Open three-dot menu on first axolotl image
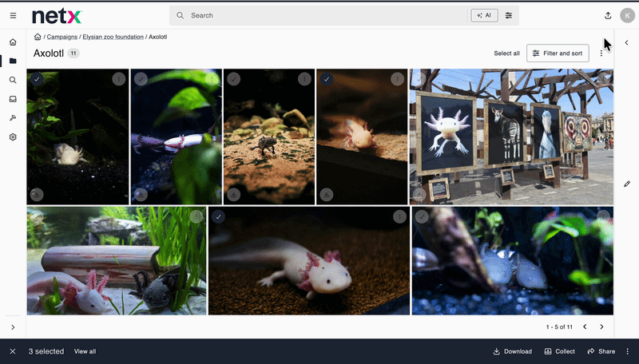Image resolution: width=639 pixels, height=364 pixels. click(118, 79)
